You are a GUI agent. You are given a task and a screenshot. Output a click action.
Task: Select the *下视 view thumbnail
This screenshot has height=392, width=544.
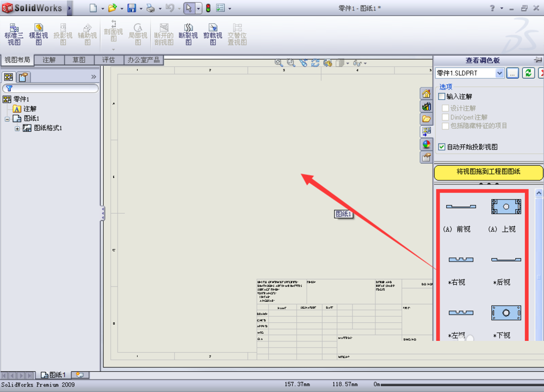point(506,313)
